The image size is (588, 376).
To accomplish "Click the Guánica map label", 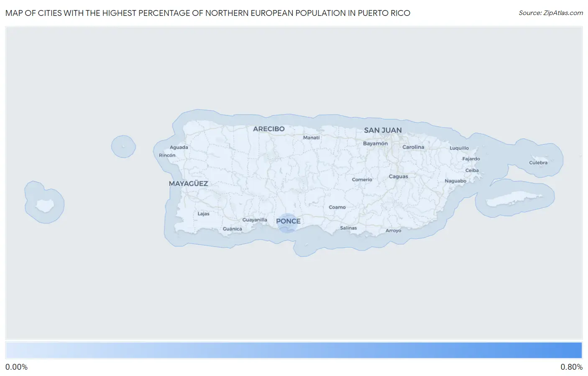I will pyautogui.click(x=232, y=229).
